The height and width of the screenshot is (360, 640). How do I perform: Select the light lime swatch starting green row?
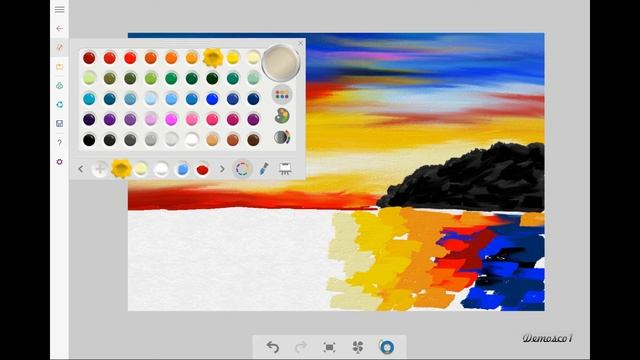(x=89, y=78)
